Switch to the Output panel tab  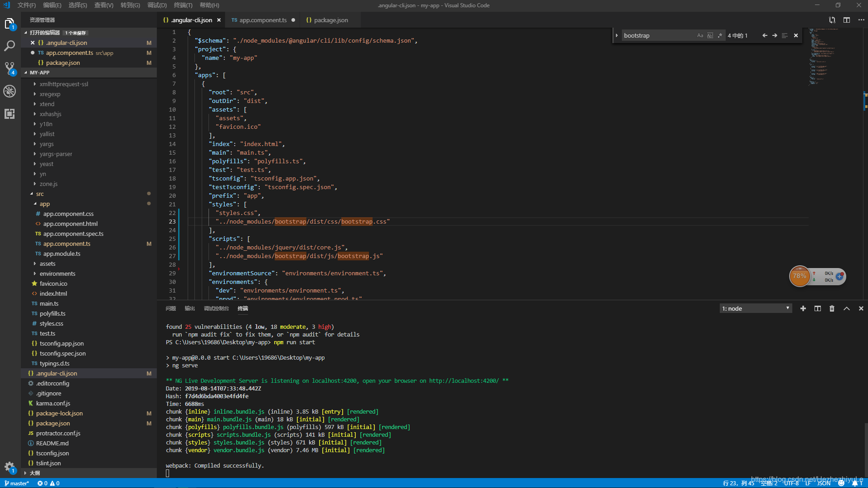190,308
